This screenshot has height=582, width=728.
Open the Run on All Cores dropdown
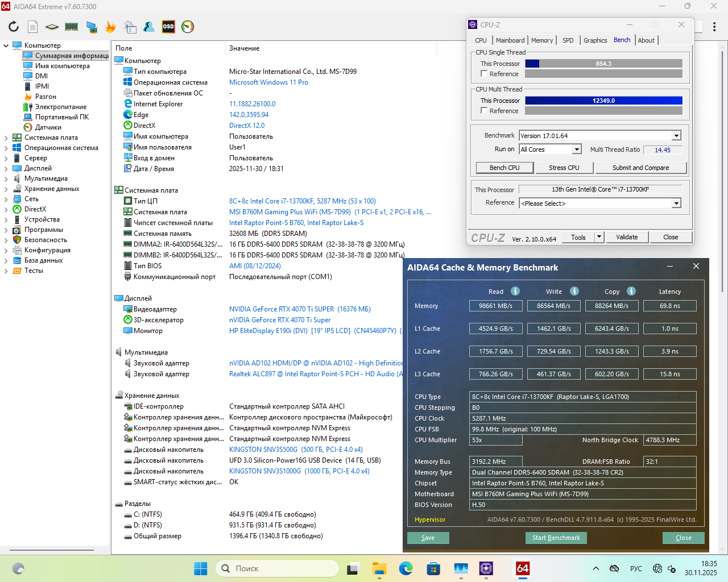tap(577, 149)
